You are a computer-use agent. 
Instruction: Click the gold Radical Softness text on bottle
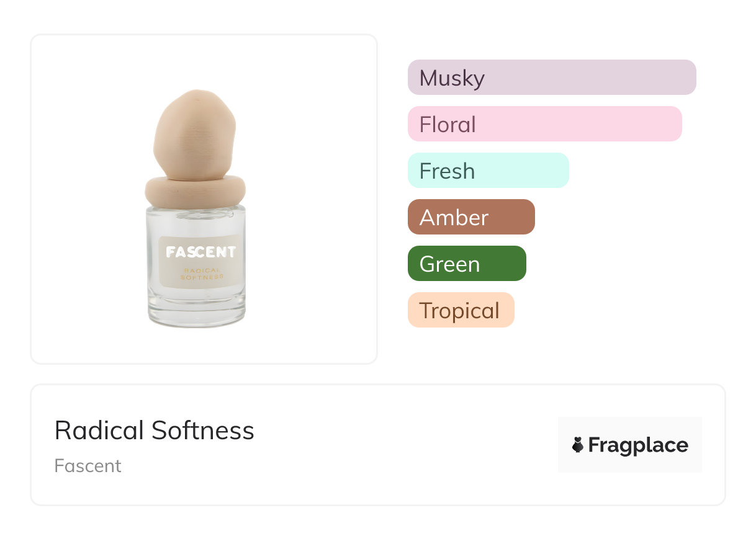pyautogui.click(x=202, y=274)
